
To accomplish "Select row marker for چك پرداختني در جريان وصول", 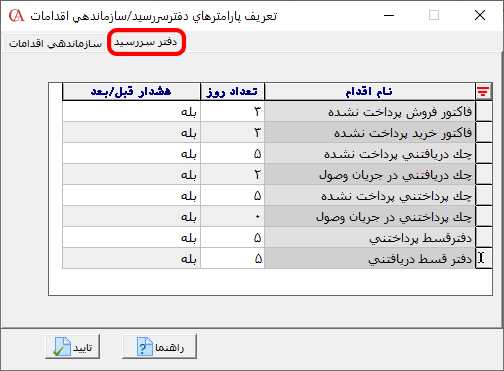I will click(x=484, y=216).
